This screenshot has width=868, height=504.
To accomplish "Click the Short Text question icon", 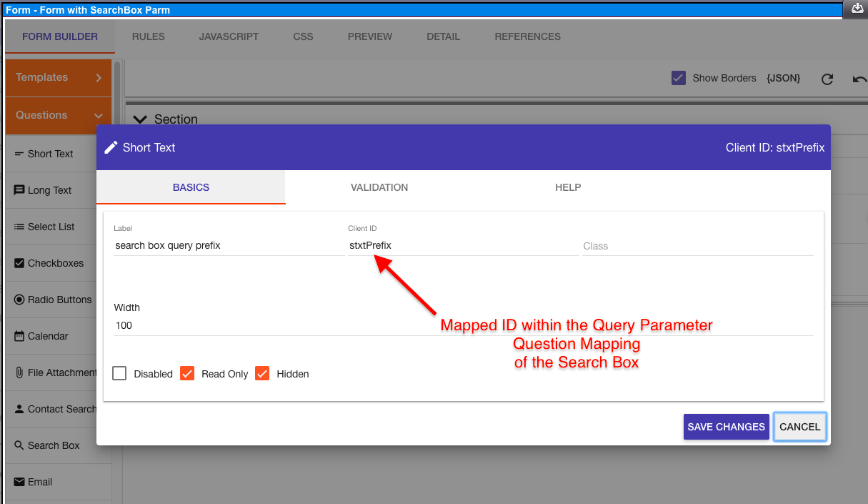I will click(x=19, y=154).
